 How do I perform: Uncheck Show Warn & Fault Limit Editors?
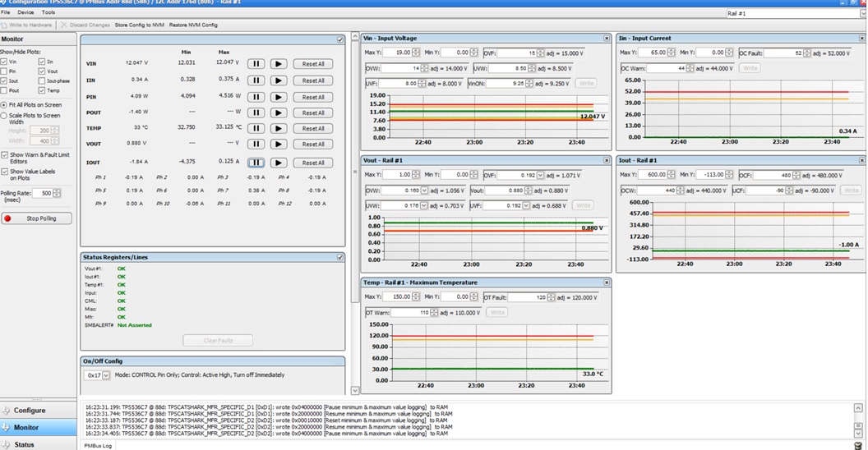click(x=4, y=154)
